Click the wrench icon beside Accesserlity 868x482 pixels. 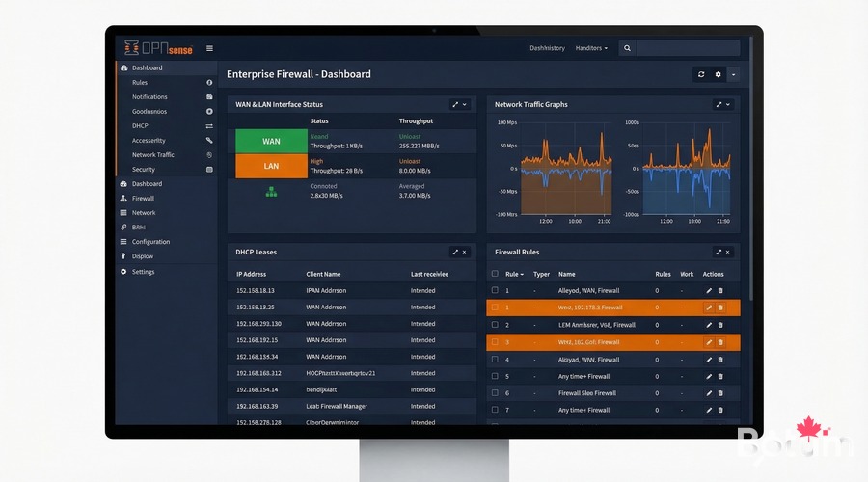pos(209,141)
